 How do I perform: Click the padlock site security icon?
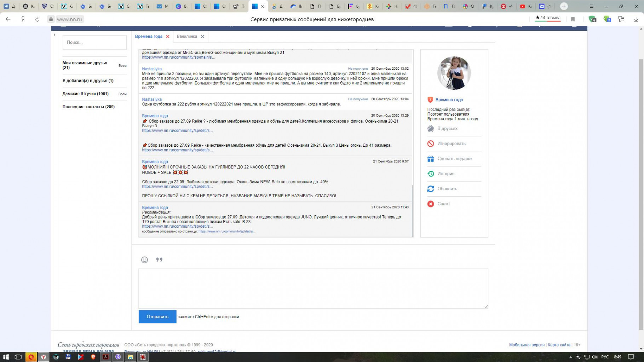pyautogui.click(x=51, y=19)
